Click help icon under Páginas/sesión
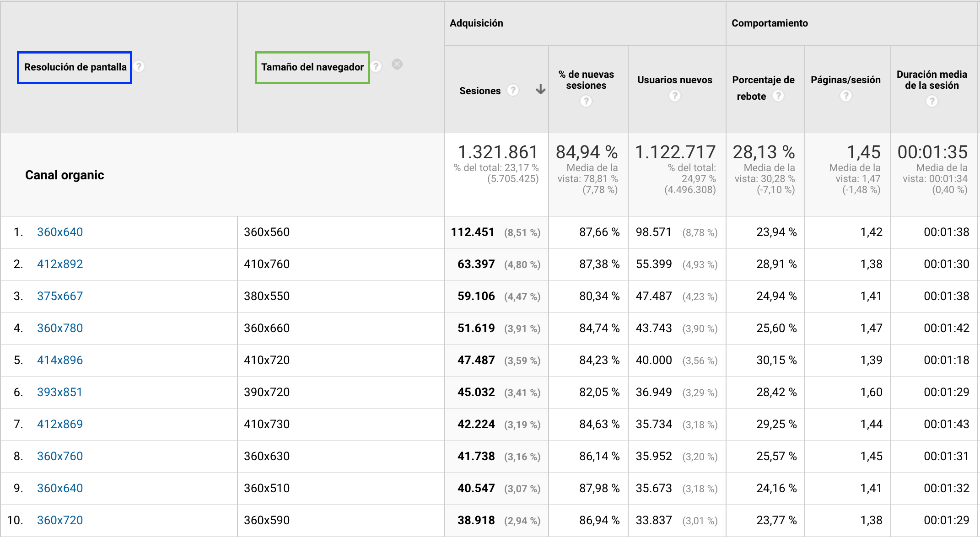Image resolution: width=980 pixels, height=538 pixels. coord(845,96)
